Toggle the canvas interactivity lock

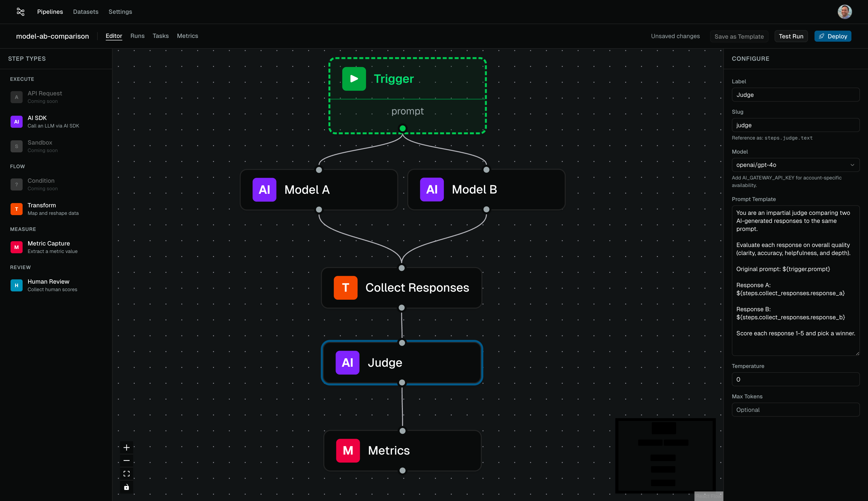click(x=126, y=487)
